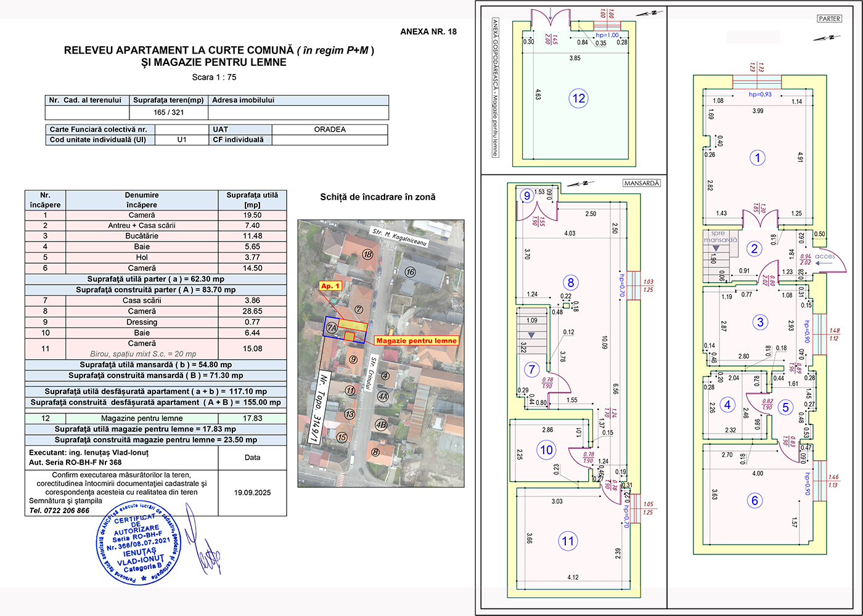Select the MANSARDĂ plan header
The width and height of the screenshot is (863, 616).
click(642, 182)
